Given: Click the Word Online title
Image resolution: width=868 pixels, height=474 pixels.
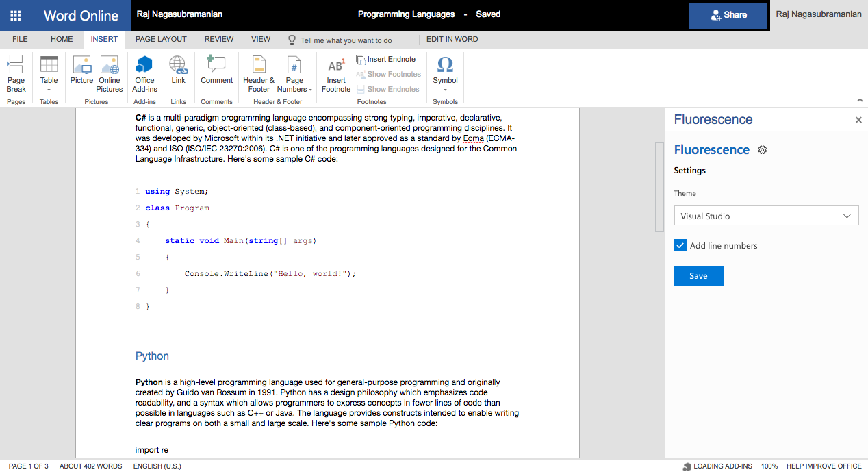Looking at the screenshot, I should 81,15.
